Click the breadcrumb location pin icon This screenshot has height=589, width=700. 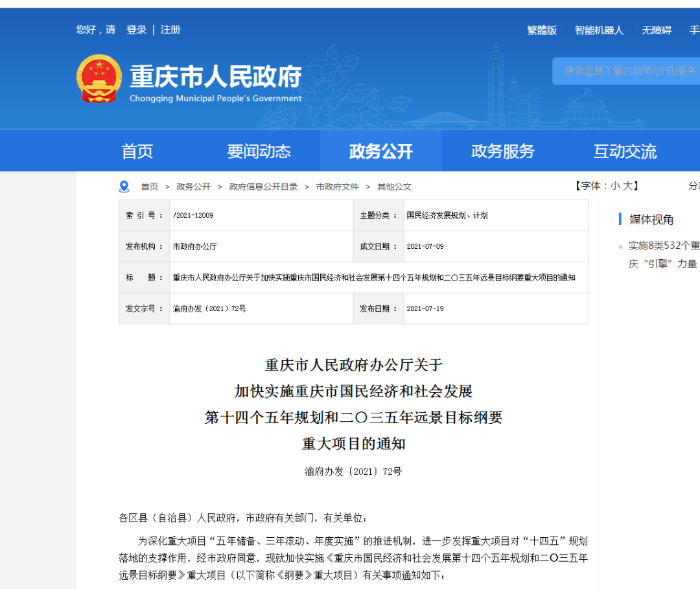point(124,187)
